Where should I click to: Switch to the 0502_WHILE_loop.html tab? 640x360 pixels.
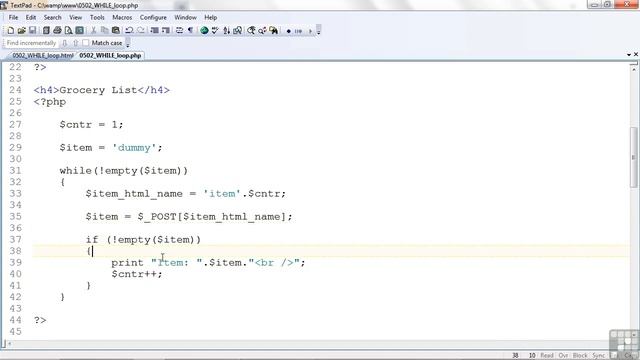[42, 56]
